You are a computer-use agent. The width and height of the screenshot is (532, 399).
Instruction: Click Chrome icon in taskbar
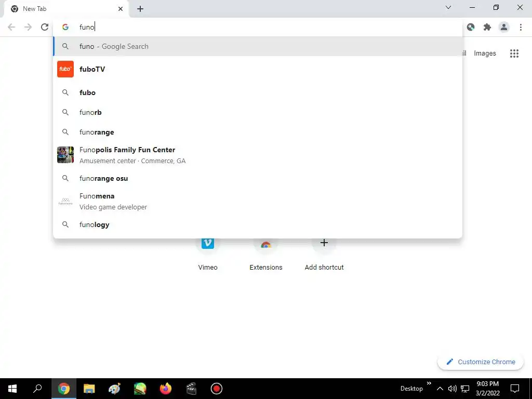tap(63, 389)
